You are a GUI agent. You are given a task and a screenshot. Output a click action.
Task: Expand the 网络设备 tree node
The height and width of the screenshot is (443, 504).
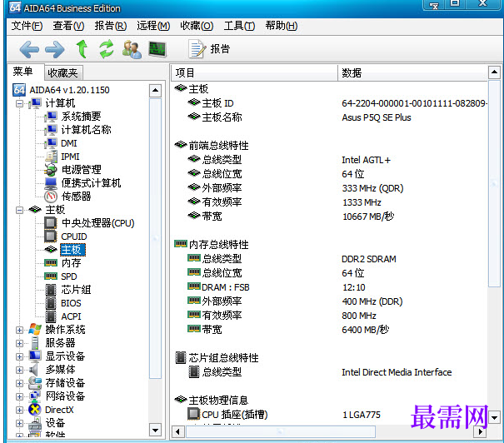(x=19, y=396)
